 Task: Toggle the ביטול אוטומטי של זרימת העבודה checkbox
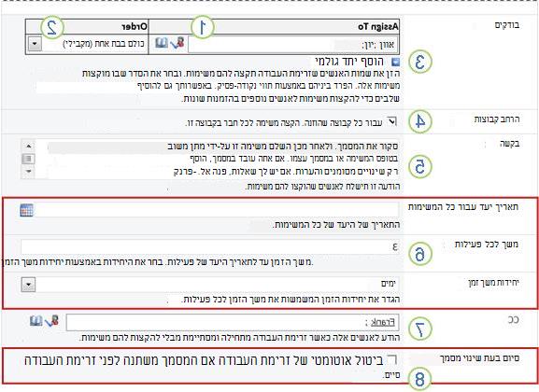click(x=391, y=359)
